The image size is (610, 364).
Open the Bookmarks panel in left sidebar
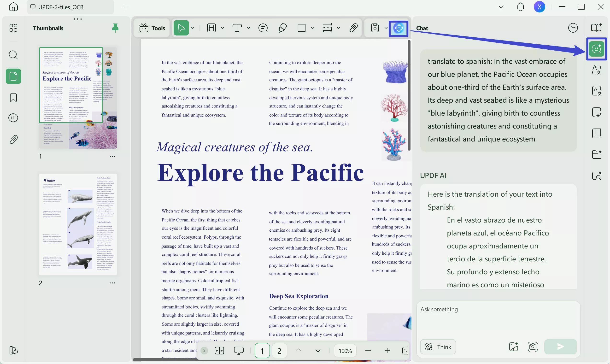click(x=13, y=97)
